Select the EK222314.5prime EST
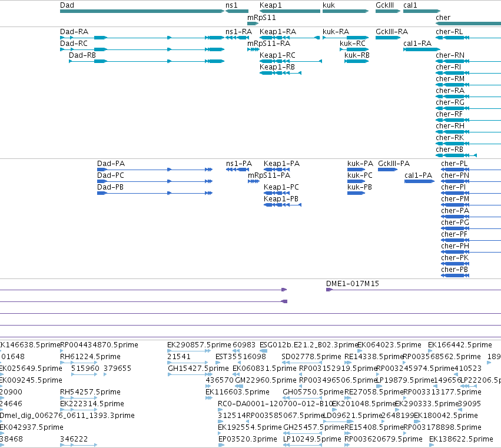 click(x=79, y=410)
